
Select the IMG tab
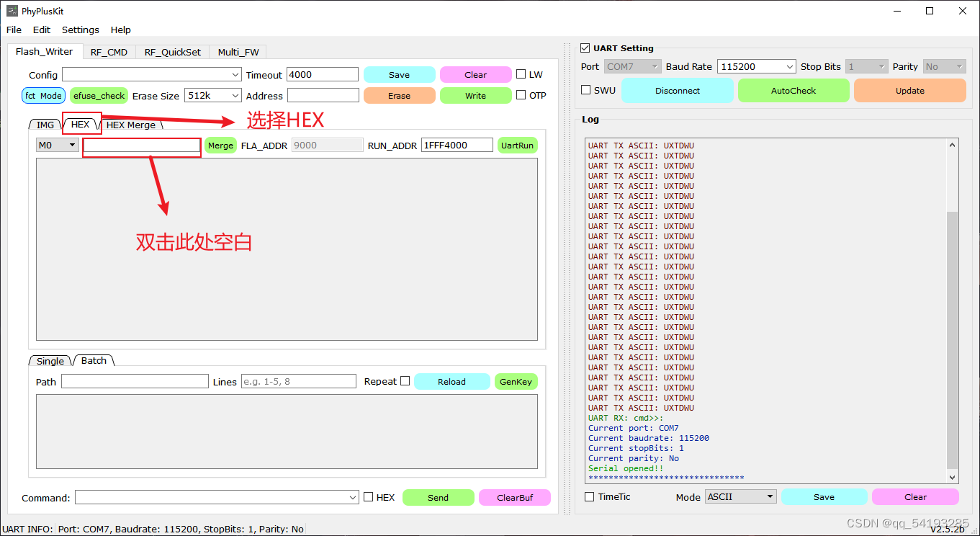tap(45, 125)
